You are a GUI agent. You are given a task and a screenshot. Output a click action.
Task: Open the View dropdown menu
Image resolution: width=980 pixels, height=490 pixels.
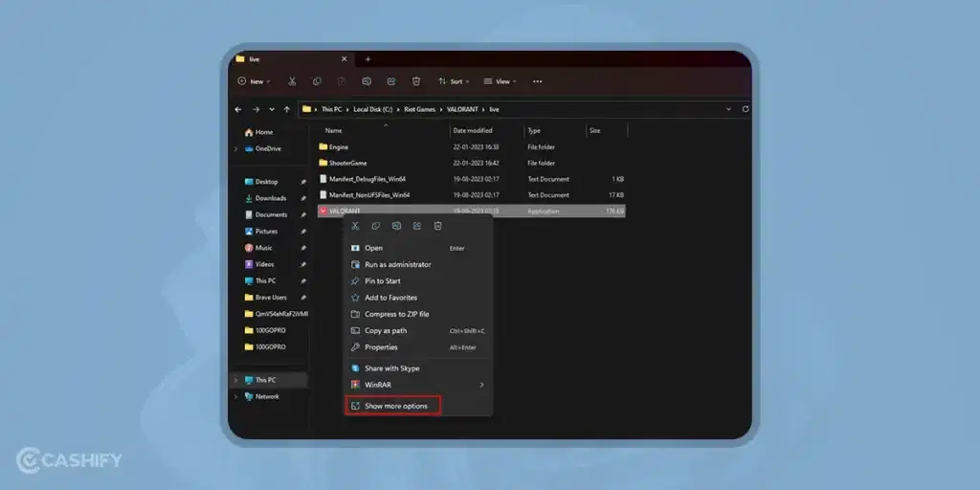tap(500, 81)
